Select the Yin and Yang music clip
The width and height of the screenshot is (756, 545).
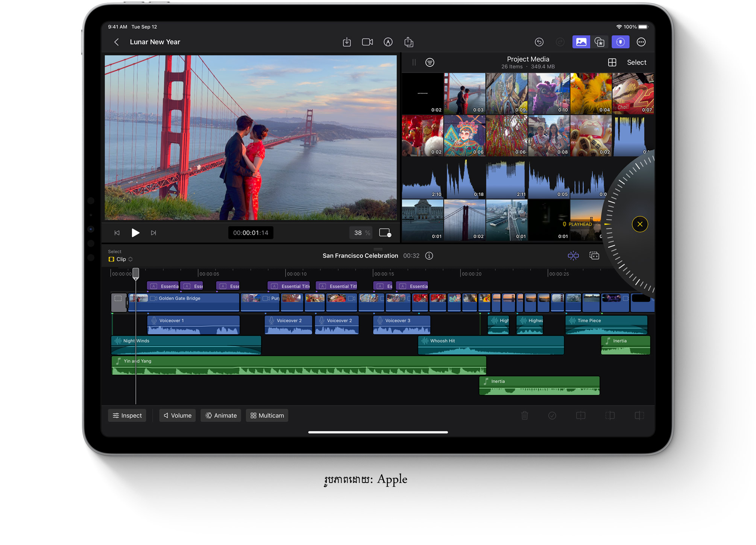[299, 366]
